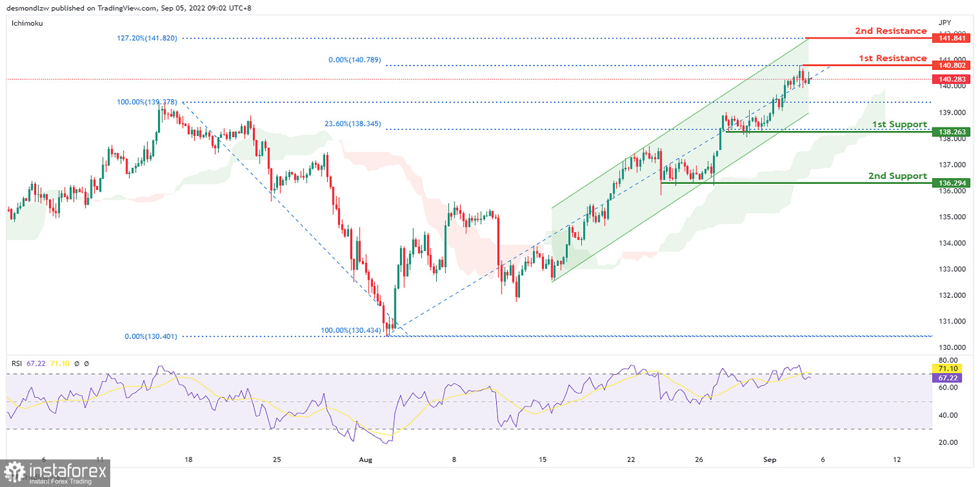Select the 0.00%(130.401) Fibonacci label
The width and height of the screenshot is (980, 487).
pyautogui.click(x=151, y=336)
